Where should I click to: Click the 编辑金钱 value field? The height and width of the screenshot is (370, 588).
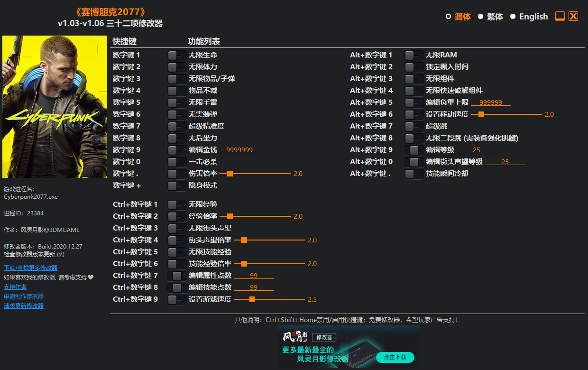[x=239, y=149]
